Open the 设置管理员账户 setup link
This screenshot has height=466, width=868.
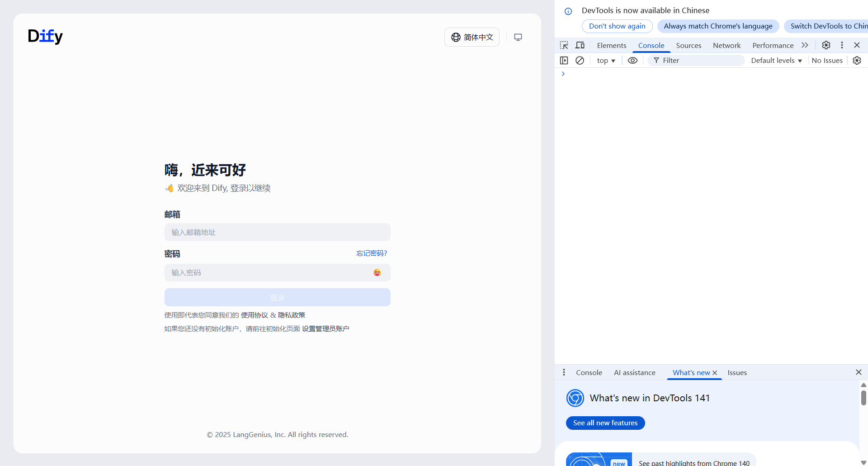(x=325, y=328)
